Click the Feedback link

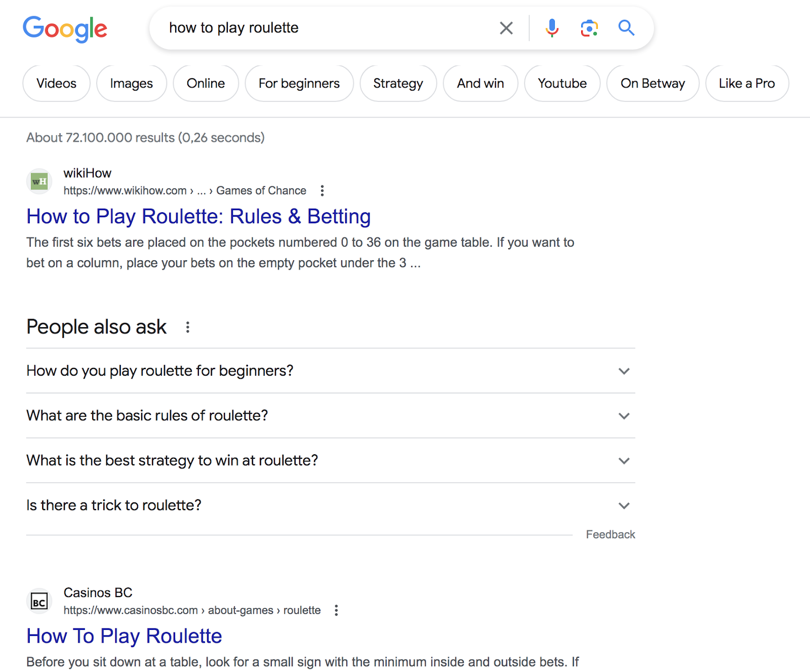tap(610, 534)
